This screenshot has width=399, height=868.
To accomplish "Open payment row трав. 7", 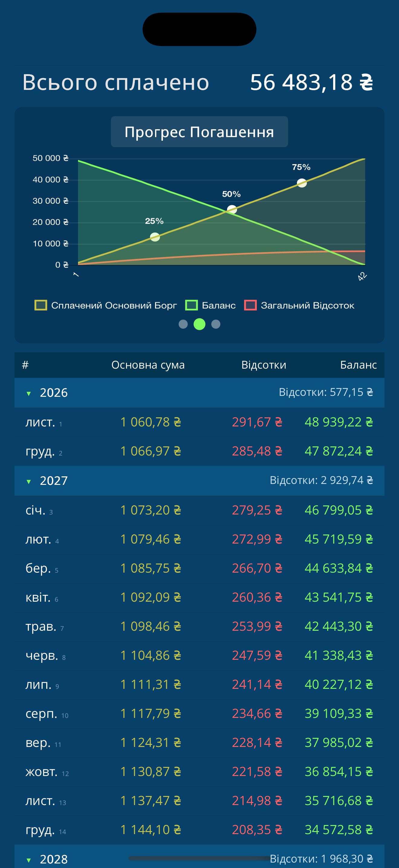I will pos(199,626).
